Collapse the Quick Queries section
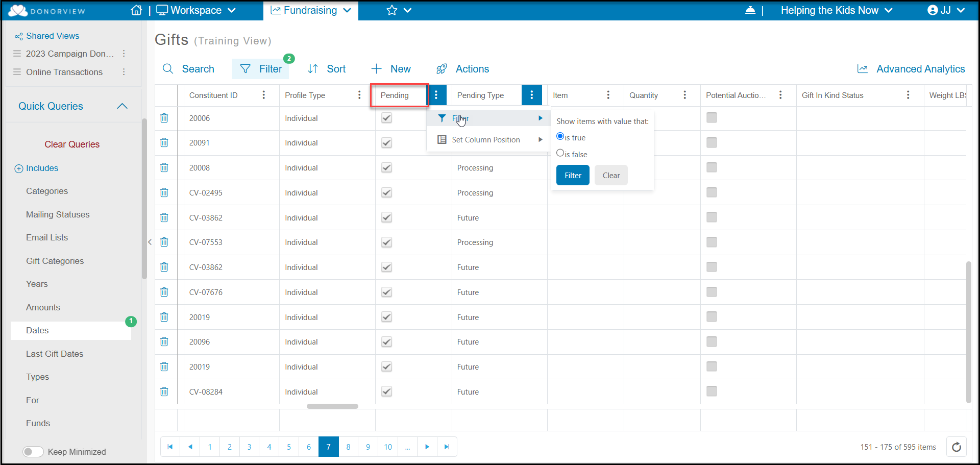 click(122, 106)
